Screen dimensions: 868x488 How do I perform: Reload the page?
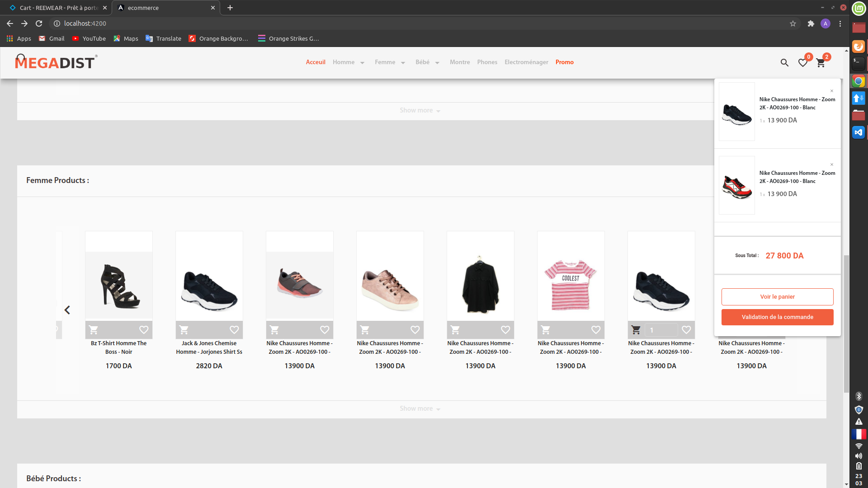click(39, 23)
